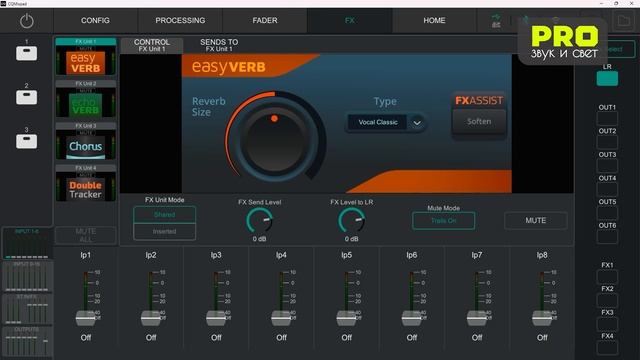Image resolution: width=640 pixels, height=360 pixels.
Task: Switch to SENDS TO FX Unit 1 tab
Action: click(219, 45)
